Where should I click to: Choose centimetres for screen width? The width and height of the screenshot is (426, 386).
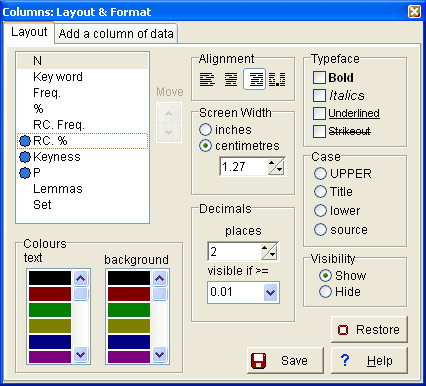[205, 146]
